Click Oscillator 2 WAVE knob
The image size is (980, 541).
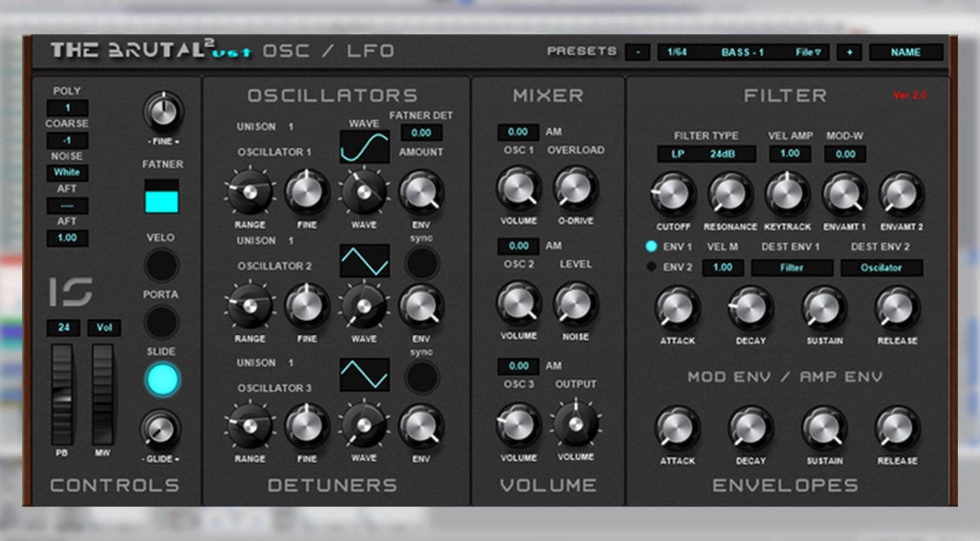coord(364,306)
